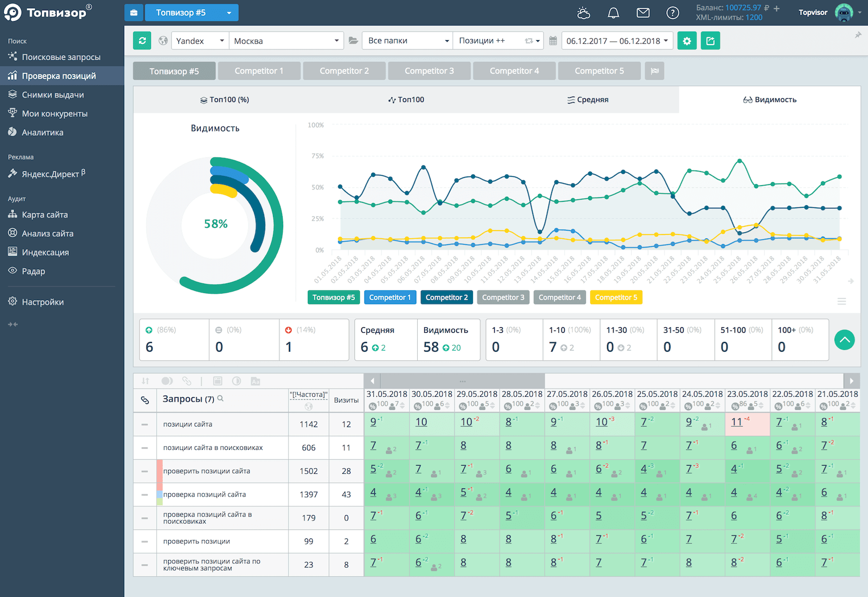Click the horizontal date scrollbar thumb

pos(463,381)
